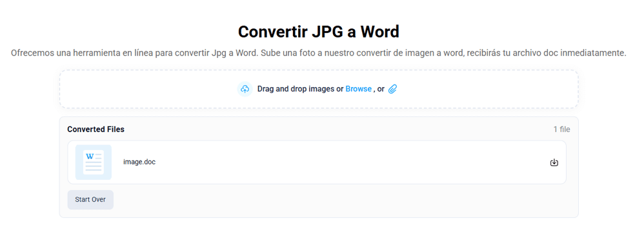This screenshot has width=644, height=232.
Task: Click the "1 file" count label
Action: pos(561,130)
